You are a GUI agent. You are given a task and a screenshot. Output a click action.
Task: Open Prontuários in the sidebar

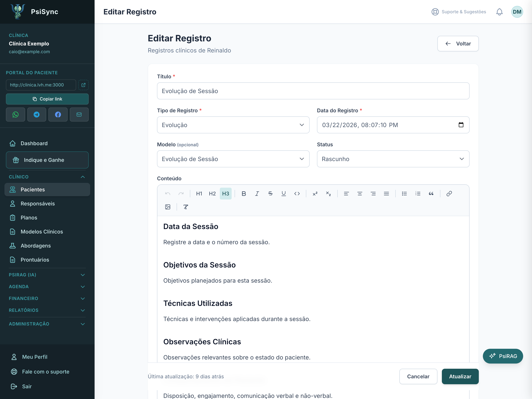pyautogui.click(x=47, y=260)
